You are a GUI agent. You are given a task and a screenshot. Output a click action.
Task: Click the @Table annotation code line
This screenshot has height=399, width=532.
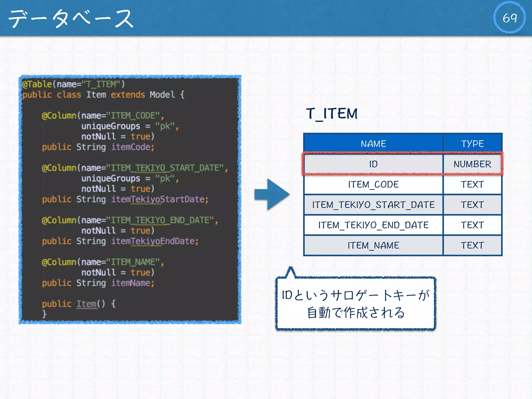click(74, 84)
